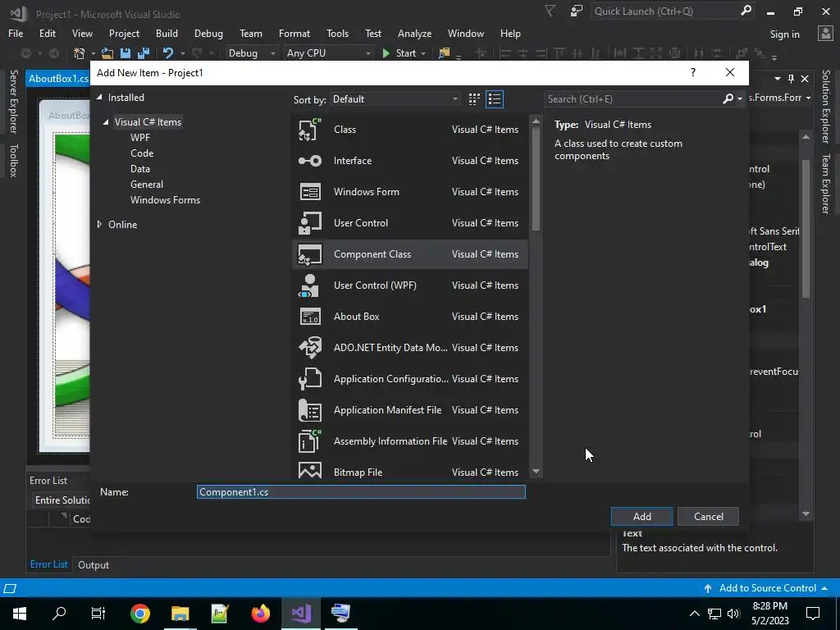
Task: Click the Save All toolbar icon
Action: tap(144, 53)
